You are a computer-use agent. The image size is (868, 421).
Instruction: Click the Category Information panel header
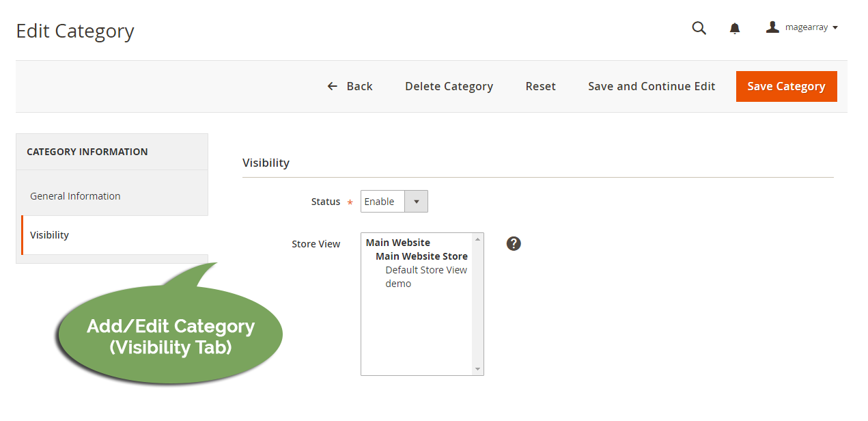[x=87, y=151]
